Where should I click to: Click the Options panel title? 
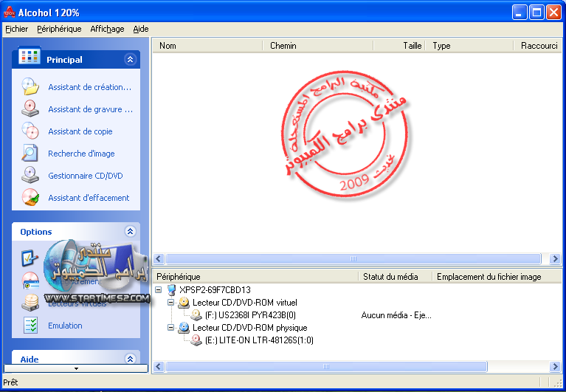click(x=35, y=232)
